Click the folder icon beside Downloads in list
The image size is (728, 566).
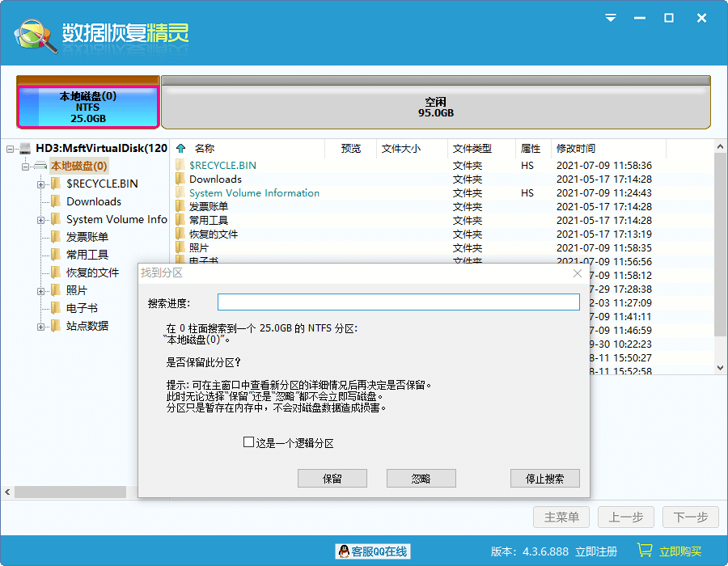pos(181,179)
